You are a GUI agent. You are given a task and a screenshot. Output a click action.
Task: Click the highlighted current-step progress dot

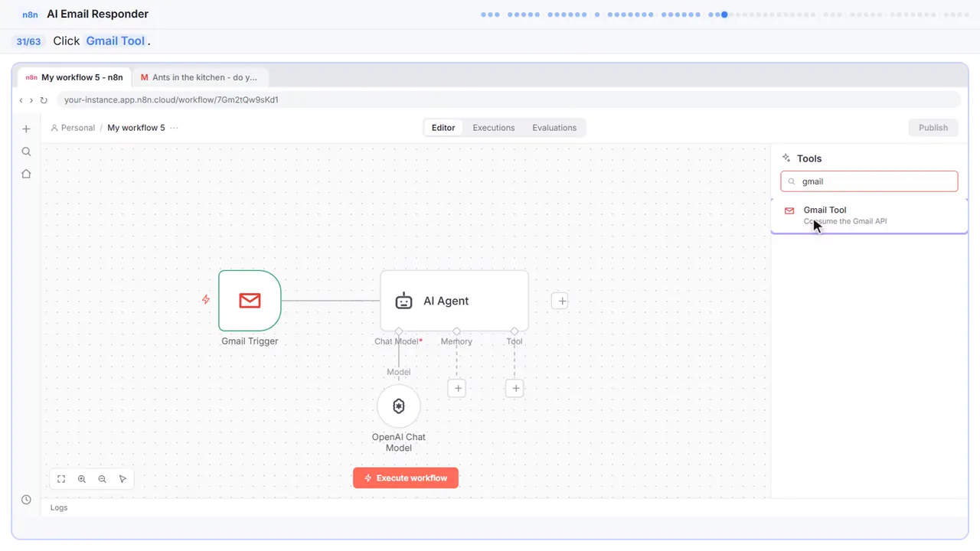coord(724,15)
